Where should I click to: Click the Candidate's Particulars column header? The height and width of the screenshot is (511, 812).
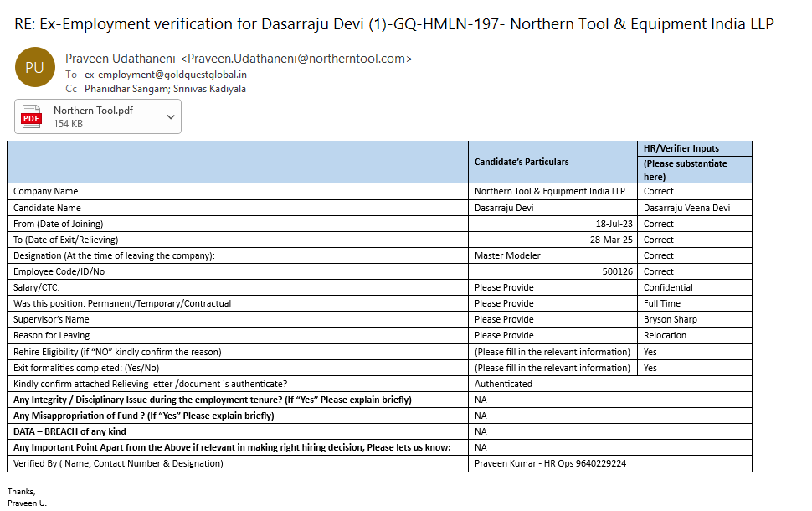pyautogui.click(x=522, y=162)
